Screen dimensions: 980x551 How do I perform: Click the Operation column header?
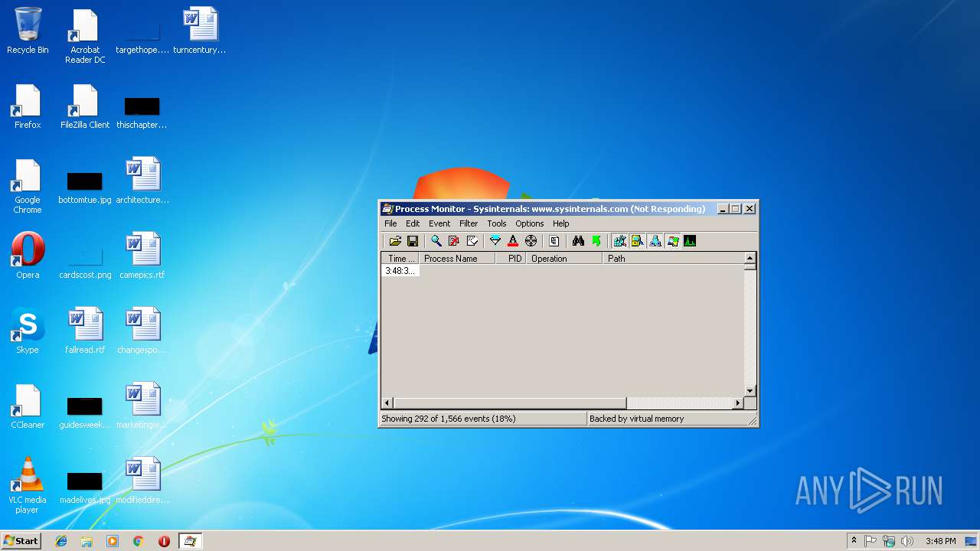tap(564, 259)
